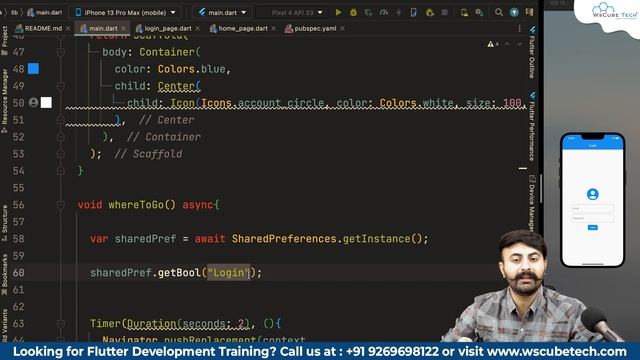This screenshot has width=640, height=360.
Task: Close the main.dart tab
Action: coord(123,28)
